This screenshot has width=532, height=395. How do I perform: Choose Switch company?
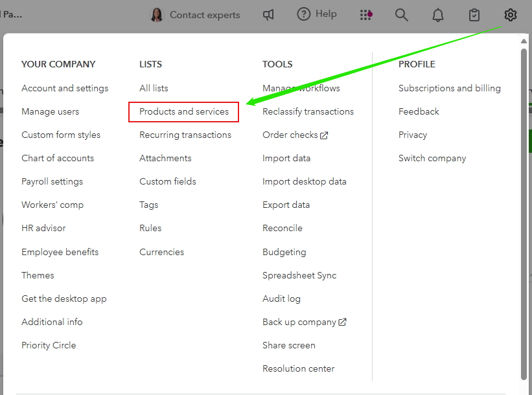point(432,158)
